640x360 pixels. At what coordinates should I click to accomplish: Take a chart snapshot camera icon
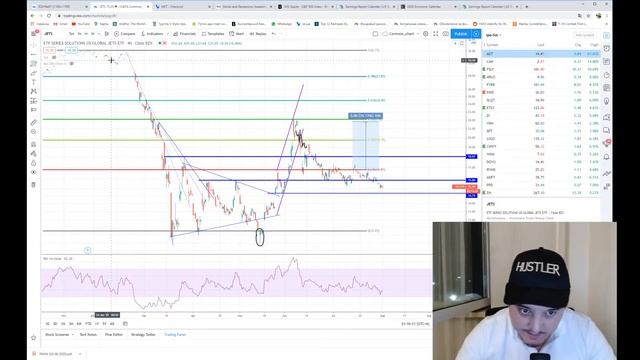tap(445, 33)
